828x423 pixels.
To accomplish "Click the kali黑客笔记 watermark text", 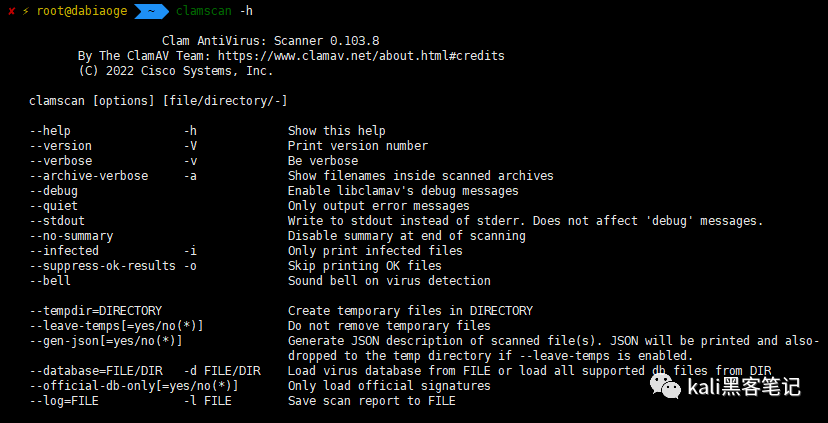I will pyautogui.click(x=744, y=387).
